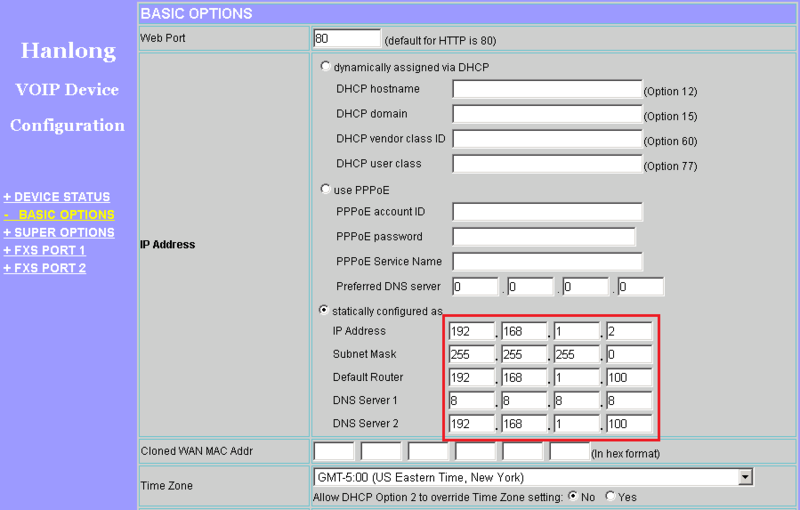This screenshot has width=800, height=510.
Task: Click DNS Server 2 last octet 100
Action: (x=629, y=423)
